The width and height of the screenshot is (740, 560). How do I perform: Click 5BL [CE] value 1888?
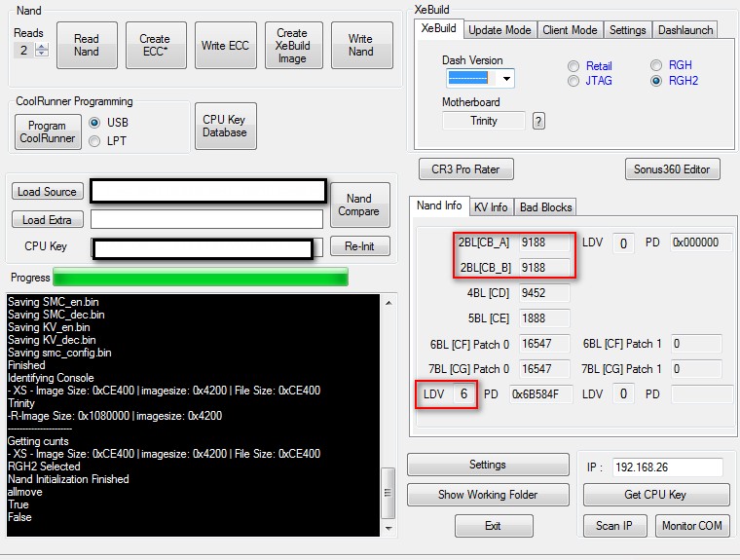pos(544,318)
